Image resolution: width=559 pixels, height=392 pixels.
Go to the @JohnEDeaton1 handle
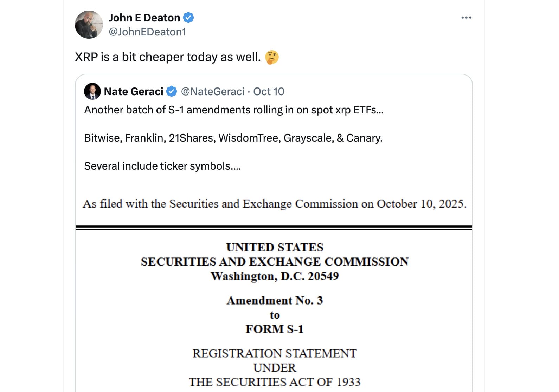pos(147,32)
